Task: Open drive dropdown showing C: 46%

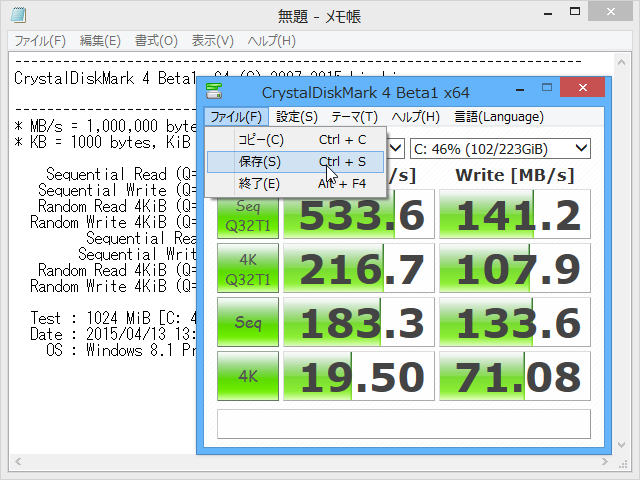Action: 500,149
